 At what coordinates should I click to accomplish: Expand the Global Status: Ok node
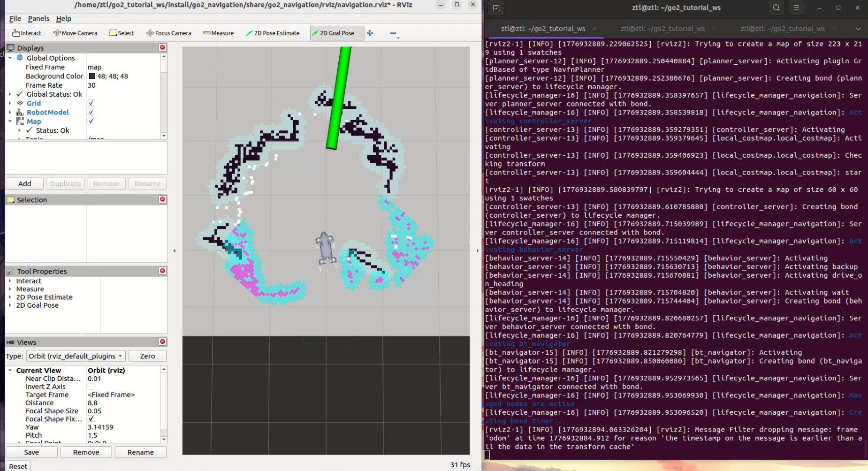coord(10,94)
